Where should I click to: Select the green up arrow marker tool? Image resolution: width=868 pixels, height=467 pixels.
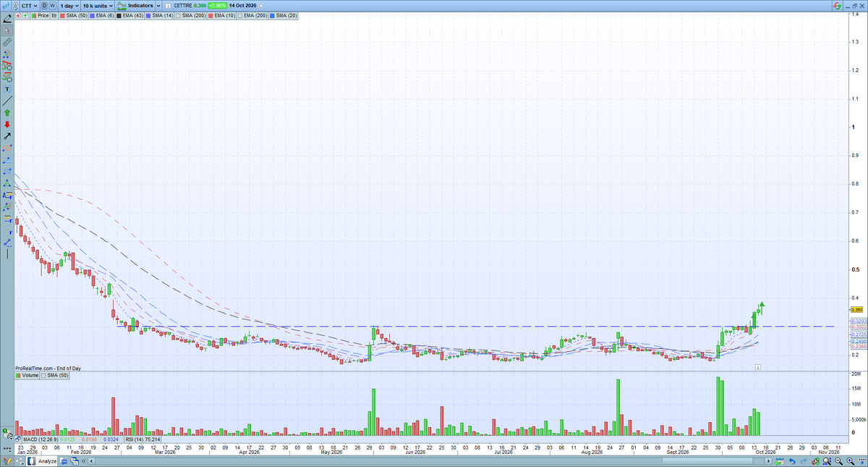pos(7,113)
